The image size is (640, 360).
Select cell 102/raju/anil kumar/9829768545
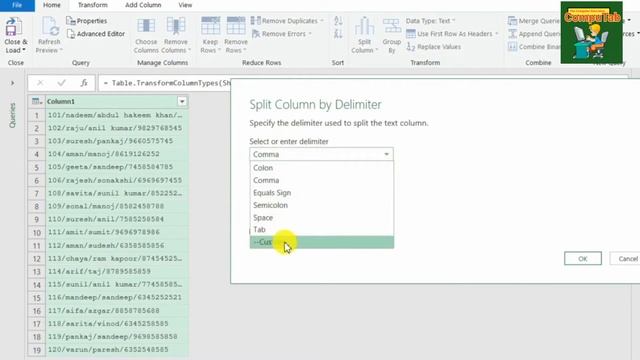[116, 128]
